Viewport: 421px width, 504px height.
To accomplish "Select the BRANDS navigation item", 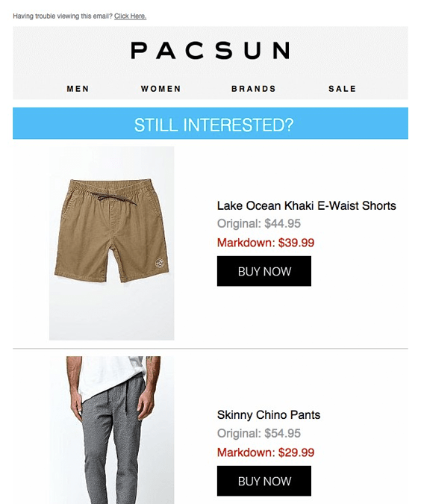I will coord(254,89).
